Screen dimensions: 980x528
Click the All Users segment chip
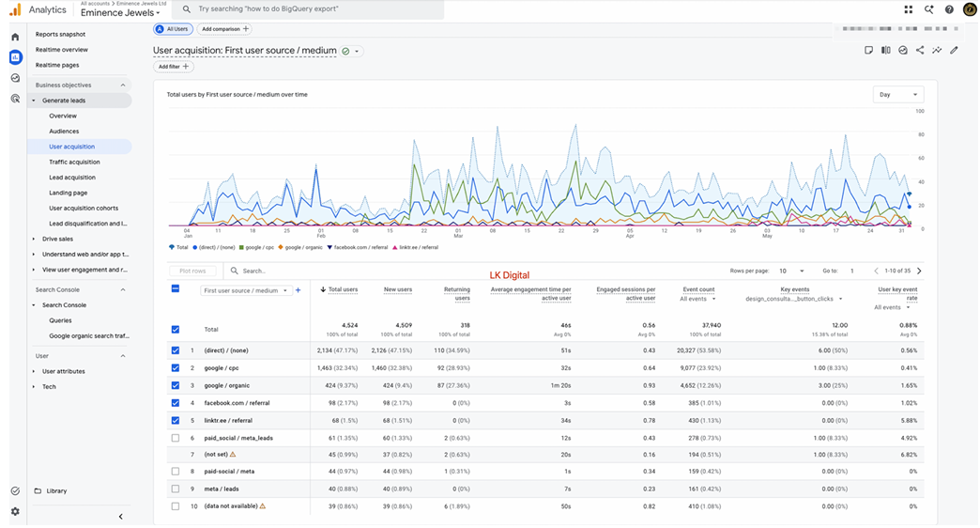point(173,29)
